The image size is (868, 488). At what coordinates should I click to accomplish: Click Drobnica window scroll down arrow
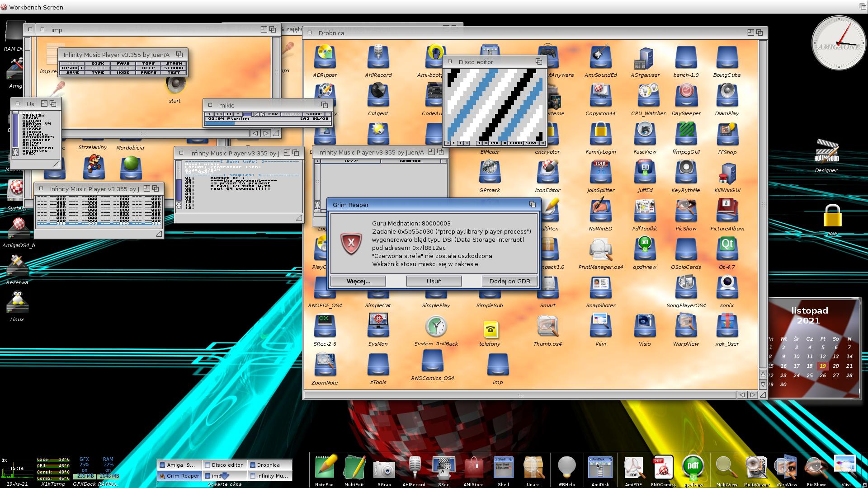click(x=763, y=385)
